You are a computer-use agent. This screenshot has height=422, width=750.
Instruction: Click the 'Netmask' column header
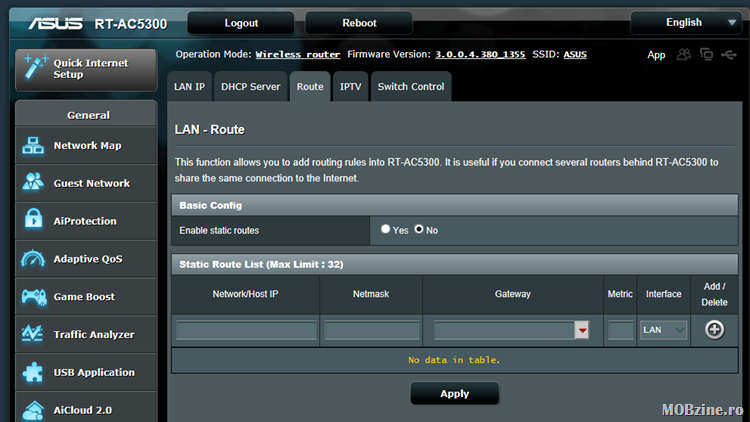pyautogui.click(x=371, y=294)
